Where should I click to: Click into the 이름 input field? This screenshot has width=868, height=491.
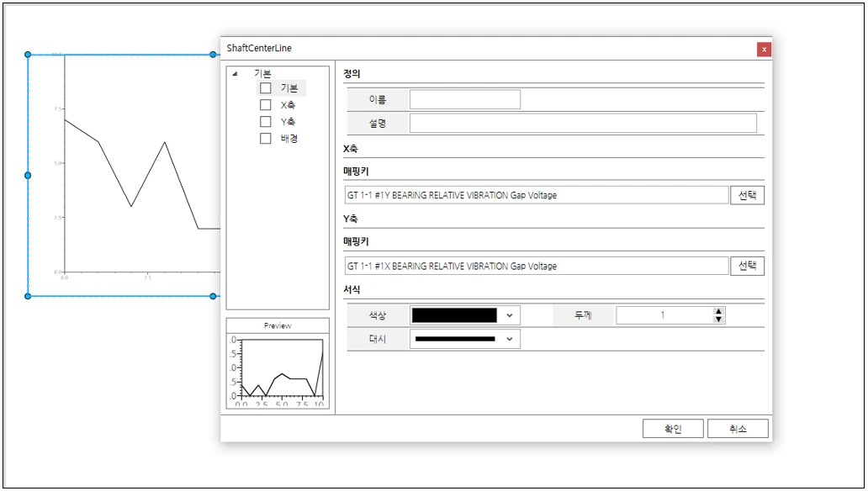tap(465, 100)
